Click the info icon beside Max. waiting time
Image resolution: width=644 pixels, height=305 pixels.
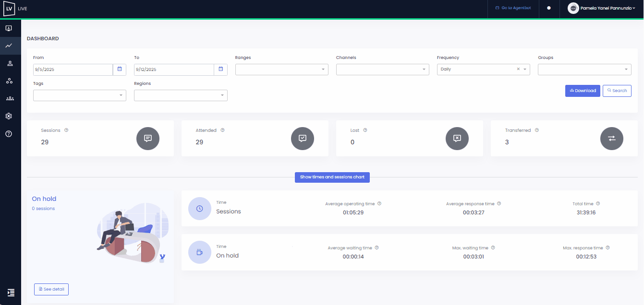point(493,247)
